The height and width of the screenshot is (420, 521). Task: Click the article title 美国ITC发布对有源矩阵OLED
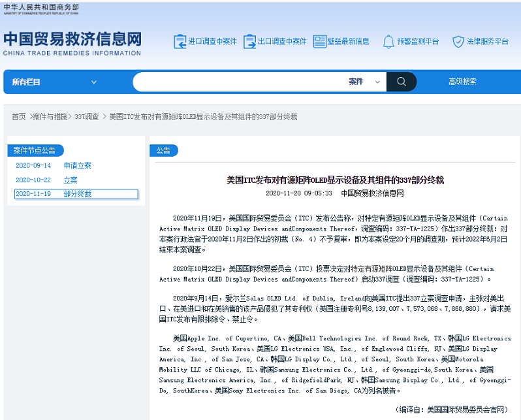[335, 180]
